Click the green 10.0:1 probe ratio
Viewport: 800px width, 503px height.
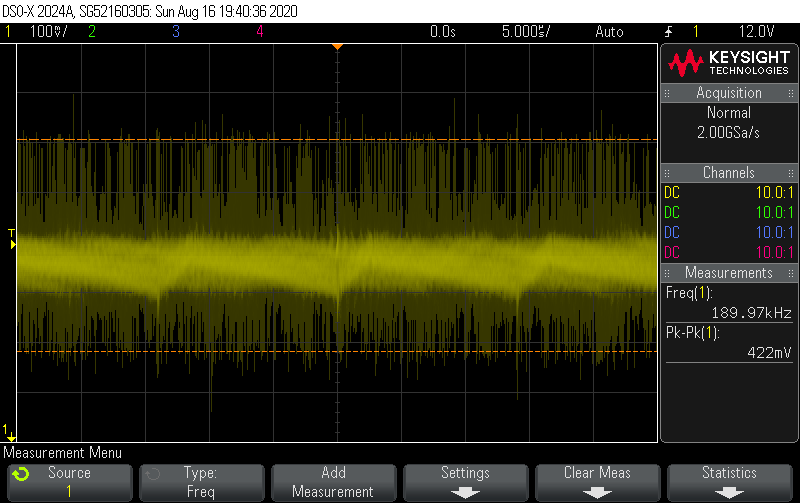(774, 212)
